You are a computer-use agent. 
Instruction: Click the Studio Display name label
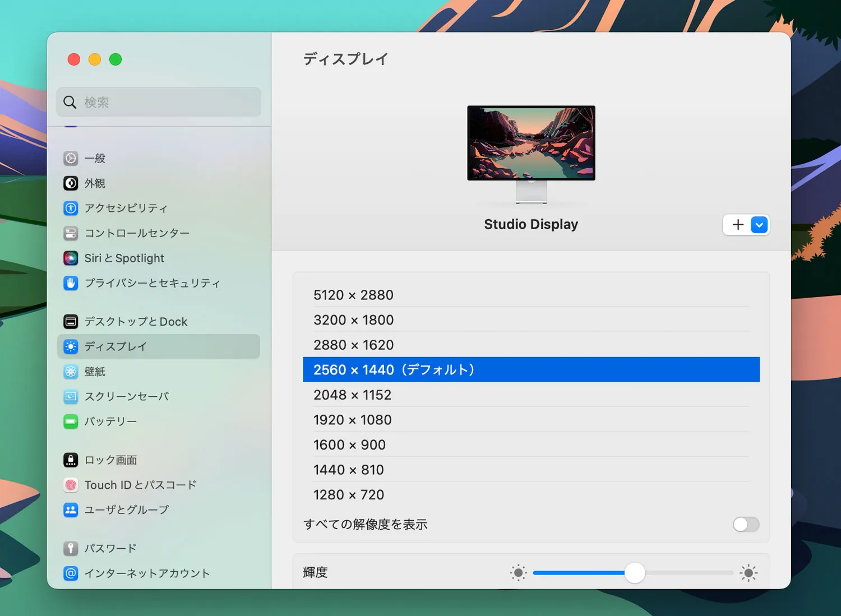[531, 224]
